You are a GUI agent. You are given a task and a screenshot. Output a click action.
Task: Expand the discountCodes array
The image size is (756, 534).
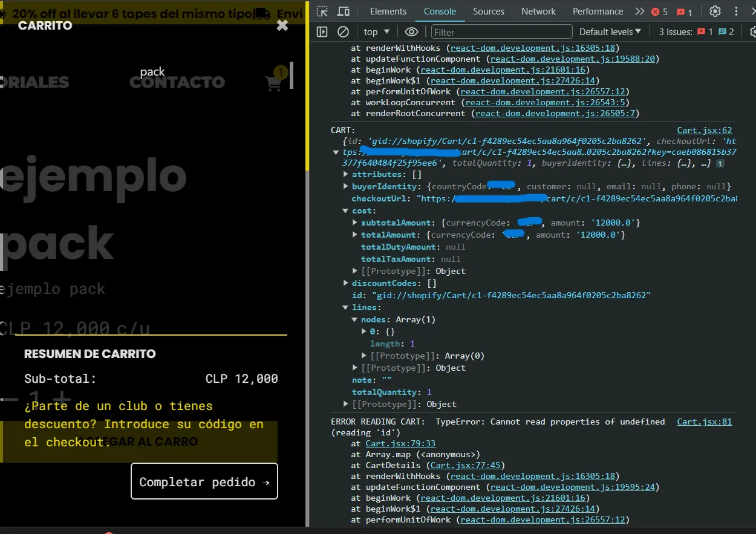[346, 284]
